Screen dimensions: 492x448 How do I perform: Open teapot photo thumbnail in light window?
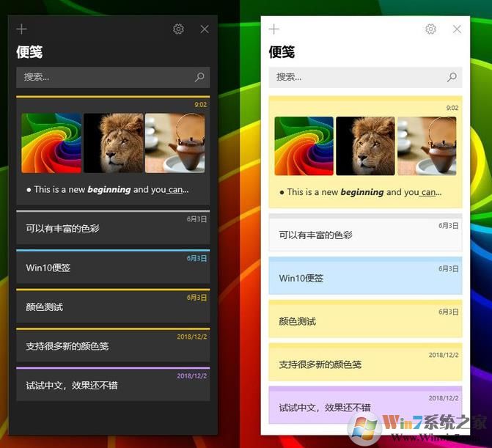point(427,146)
